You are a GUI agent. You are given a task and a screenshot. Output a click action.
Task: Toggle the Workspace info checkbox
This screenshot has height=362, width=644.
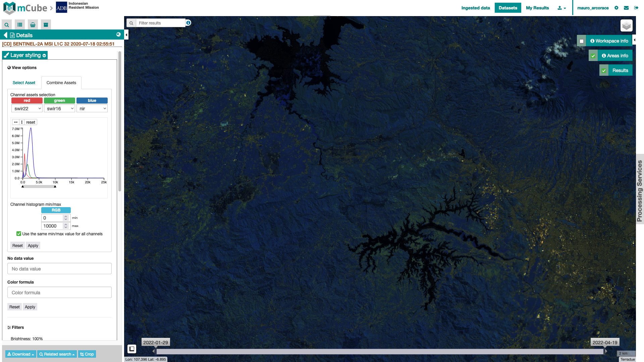(x=582, y=41)
